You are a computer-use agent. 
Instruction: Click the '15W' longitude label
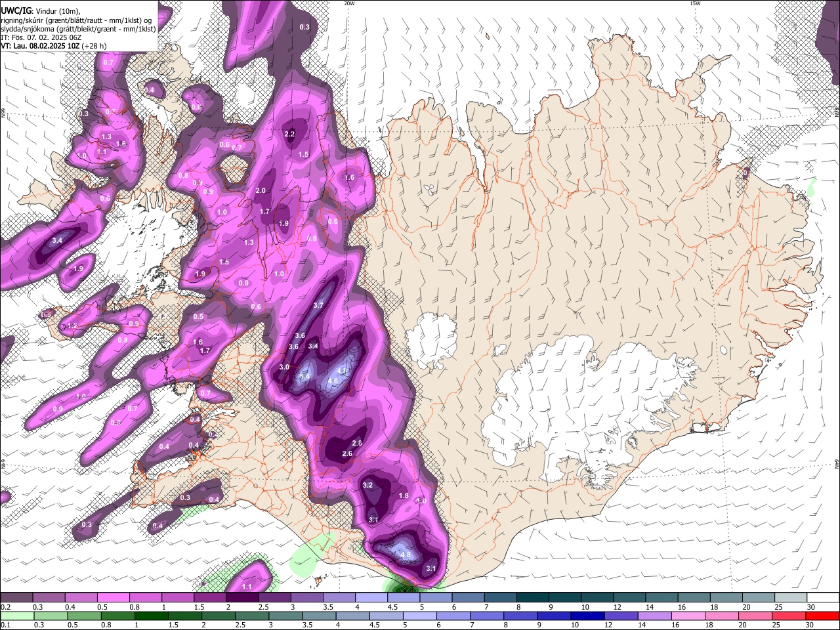tap(695, 3)
